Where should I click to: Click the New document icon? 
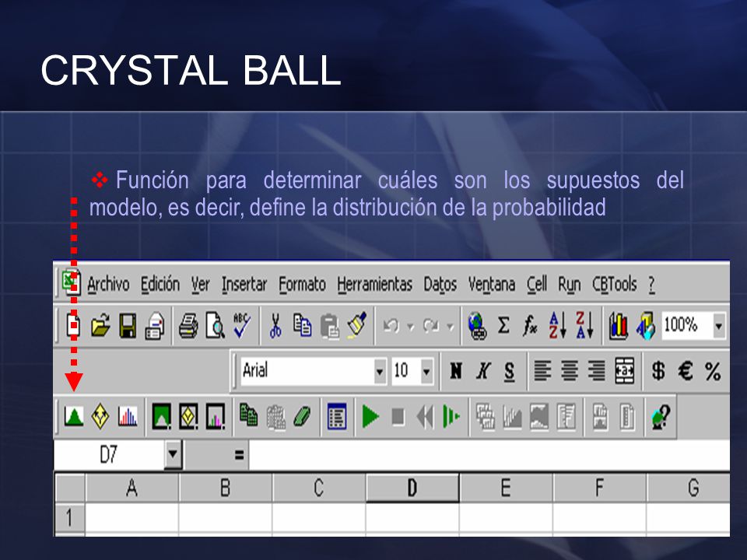tap(73, 326)
